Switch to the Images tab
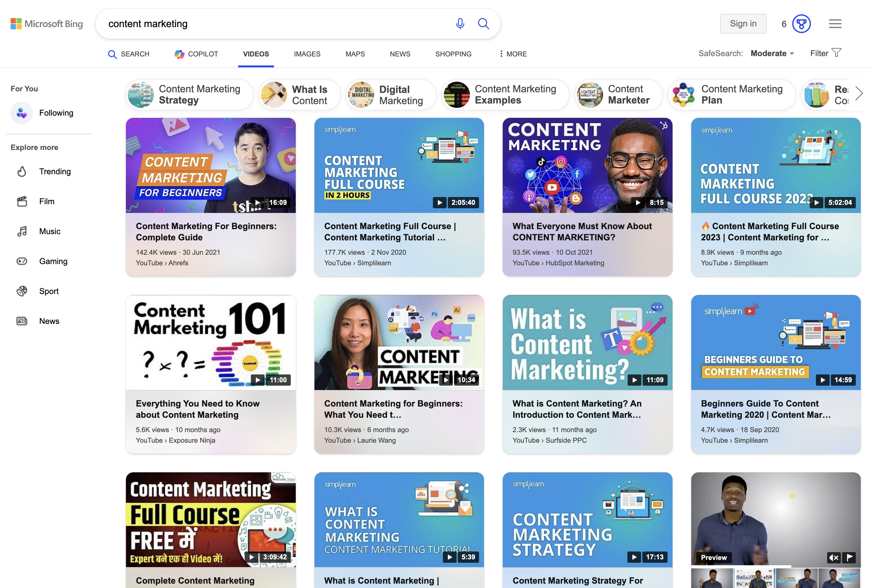The image size is (872, 588). 307,54
